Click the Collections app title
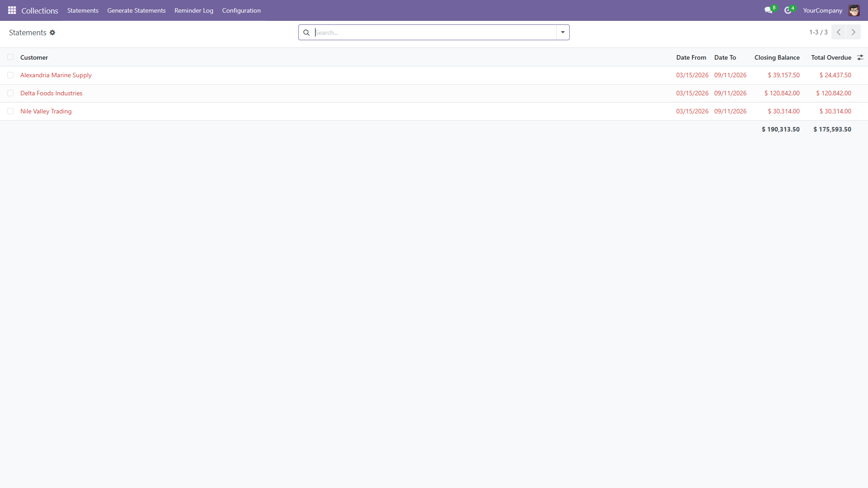This screenshot has width=868, height=488. [x=40, y=10]
